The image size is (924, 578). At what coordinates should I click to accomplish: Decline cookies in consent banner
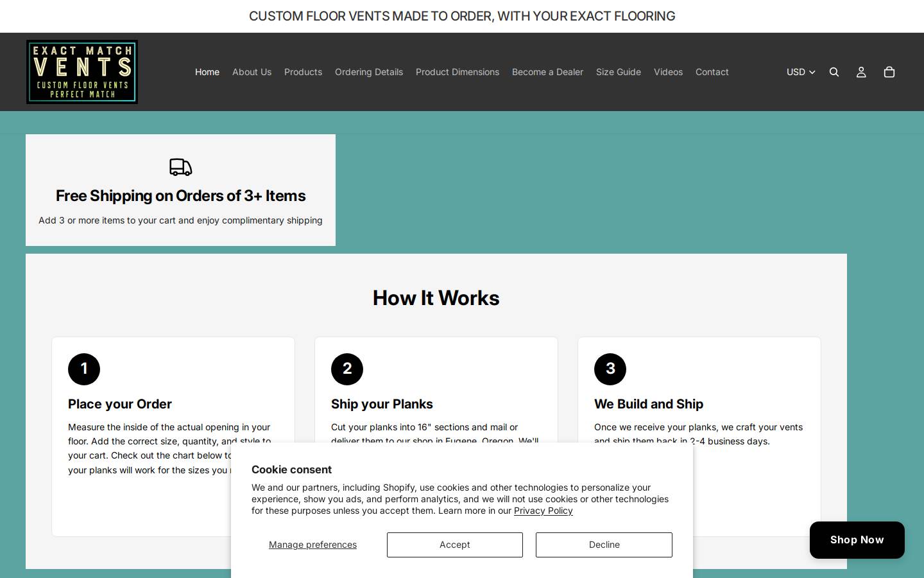[x=604, y=545]
